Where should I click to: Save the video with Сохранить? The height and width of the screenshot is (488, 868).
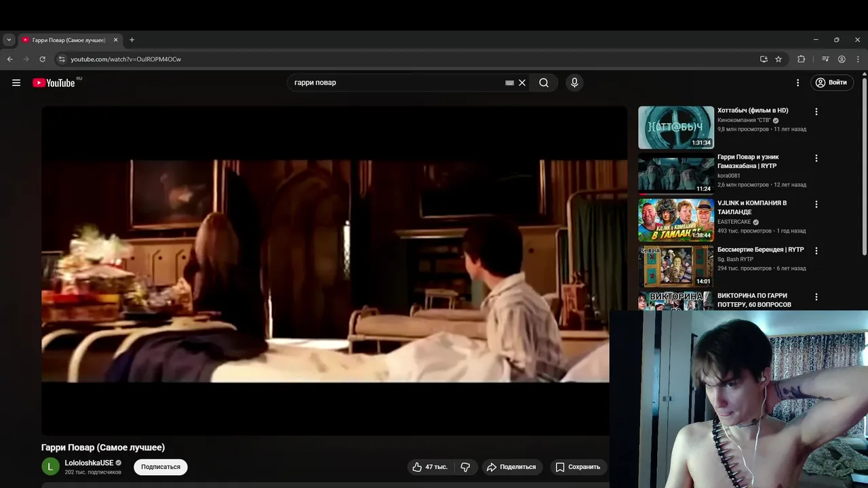(x=578, y=467)
